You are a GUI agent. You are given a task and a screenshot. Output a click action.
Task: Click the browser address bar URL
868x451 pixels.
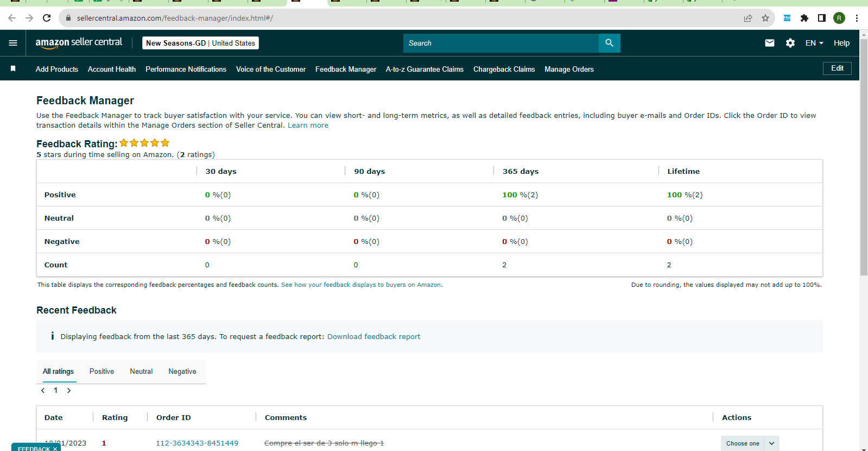(x=175, y=18)
